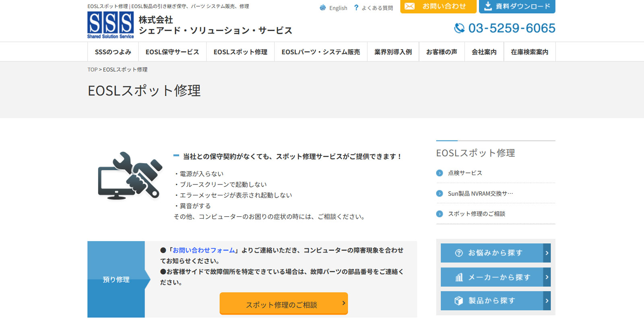Screen dimensions: 644x321
Task: Open the 業界別導入例 menu item
Action: 393,52
